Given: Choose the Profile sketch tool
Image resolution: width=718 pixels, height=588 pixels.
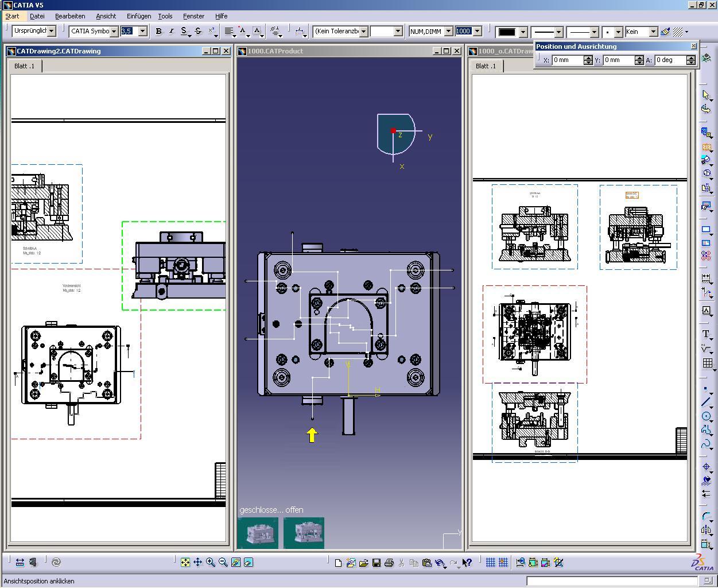Looking at the screenshot, I should click(x=707, y=430).
